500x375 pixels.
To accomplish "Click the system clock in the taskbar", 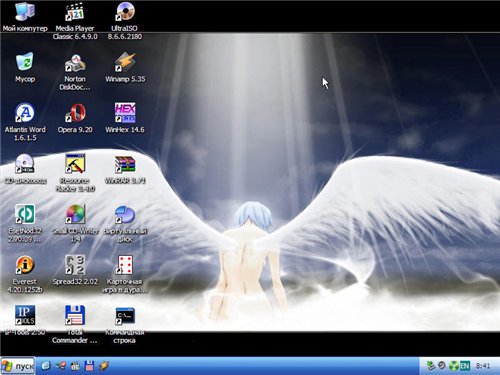I will (483, 366).
